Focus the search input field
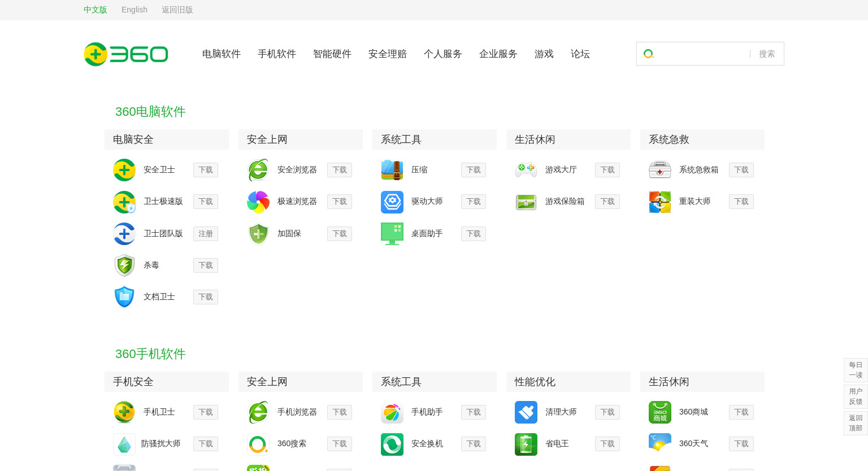This screenshot has height=471, width=868. pos(703,54)
